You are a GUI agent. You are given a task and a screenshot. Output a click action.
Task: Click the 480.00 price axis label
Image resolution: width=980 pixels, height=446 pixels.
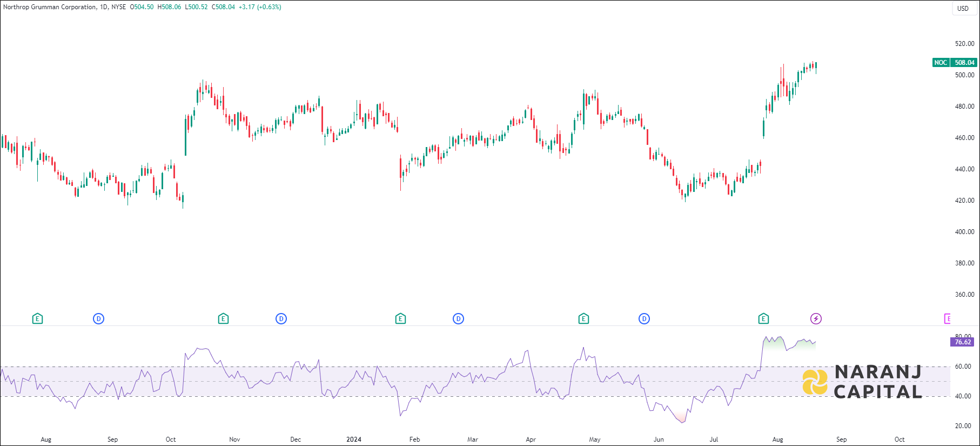[964, 106]
